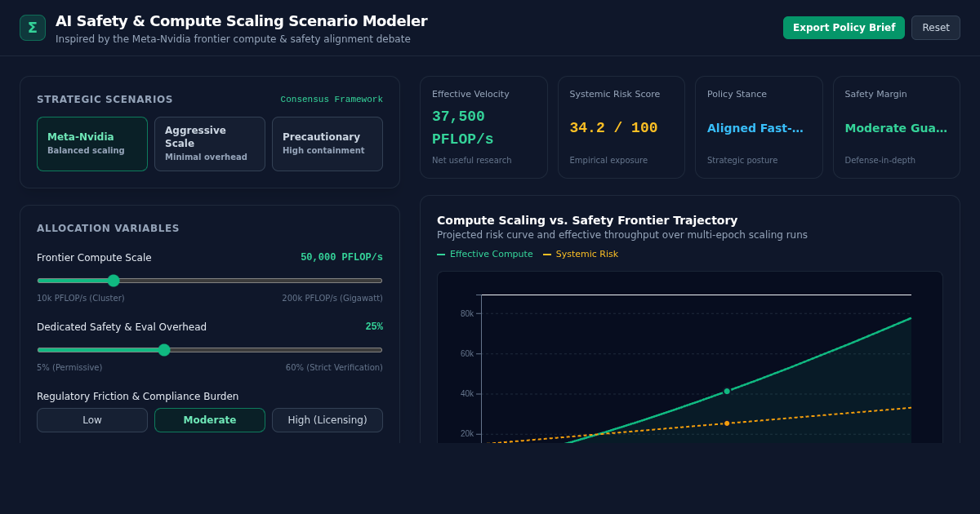Image resolution: width=980 pixels, height=514 pixels.
Task: Click the app title AI Safety & Compute Scaling
Action: click(x=241, y=21)
